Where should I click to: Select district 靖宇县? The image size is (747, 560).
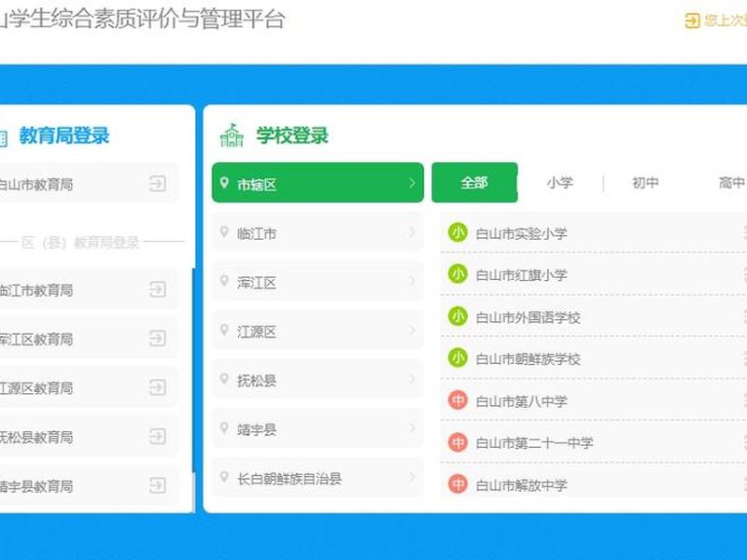(x=317, y=428)
